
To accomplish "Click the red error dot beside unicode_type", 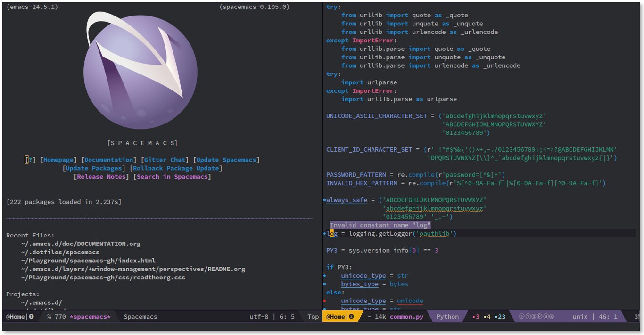I will (324, 301).
